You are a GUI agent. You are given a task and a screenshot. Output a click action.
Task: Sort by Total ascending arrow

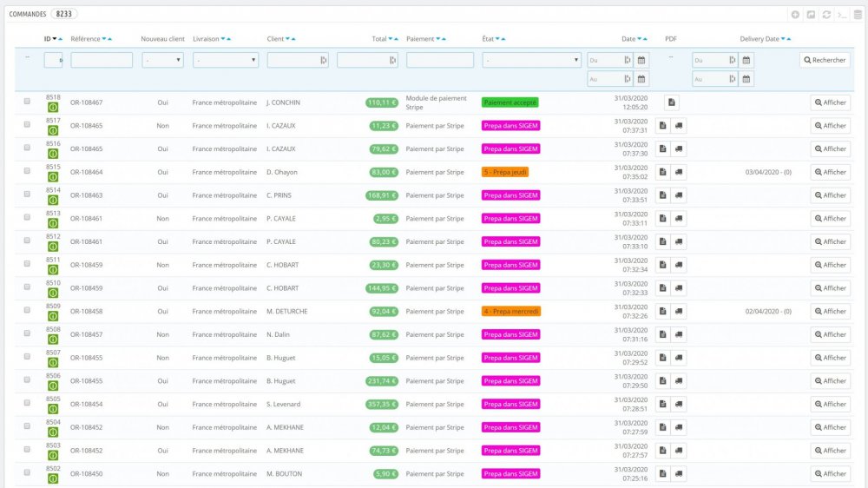(398, 39)
